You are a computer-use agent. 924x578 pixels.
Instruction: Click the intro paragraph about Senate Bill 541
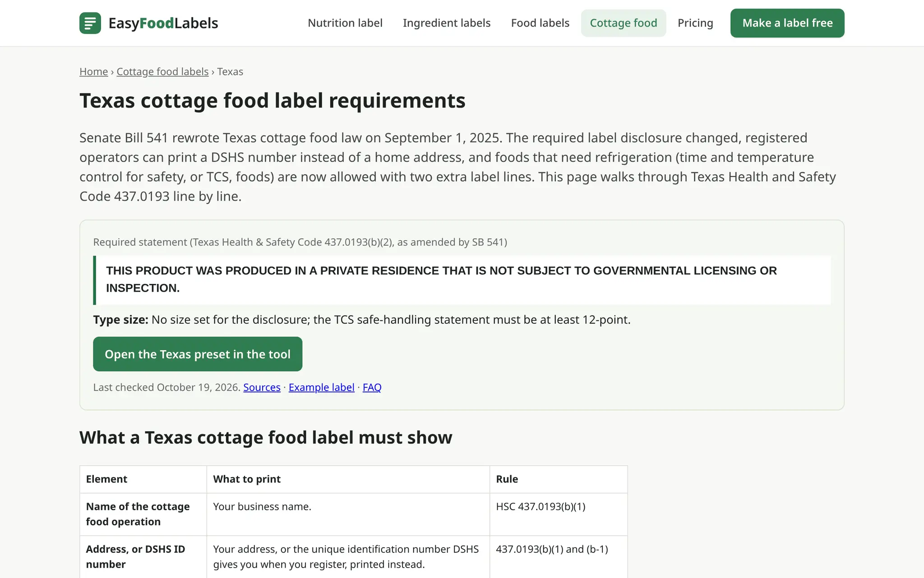(x=457, y=167)
